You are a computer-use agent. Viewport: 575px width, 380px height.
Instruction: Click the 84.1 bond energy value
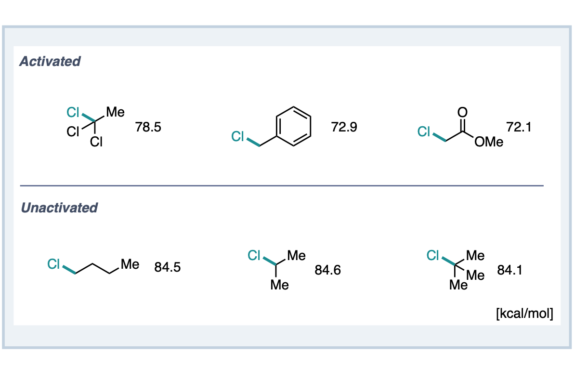pos(510,270)
